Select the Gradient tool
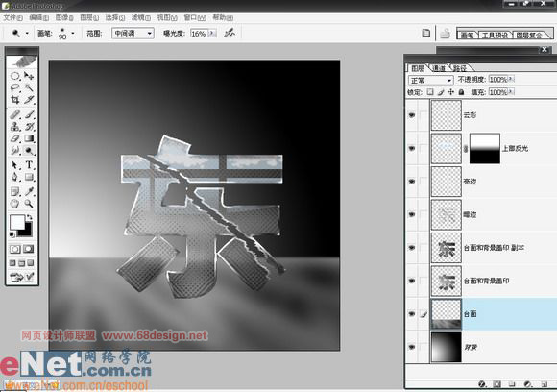This screenshot has height=392, width=557. (x=29, y=138)
